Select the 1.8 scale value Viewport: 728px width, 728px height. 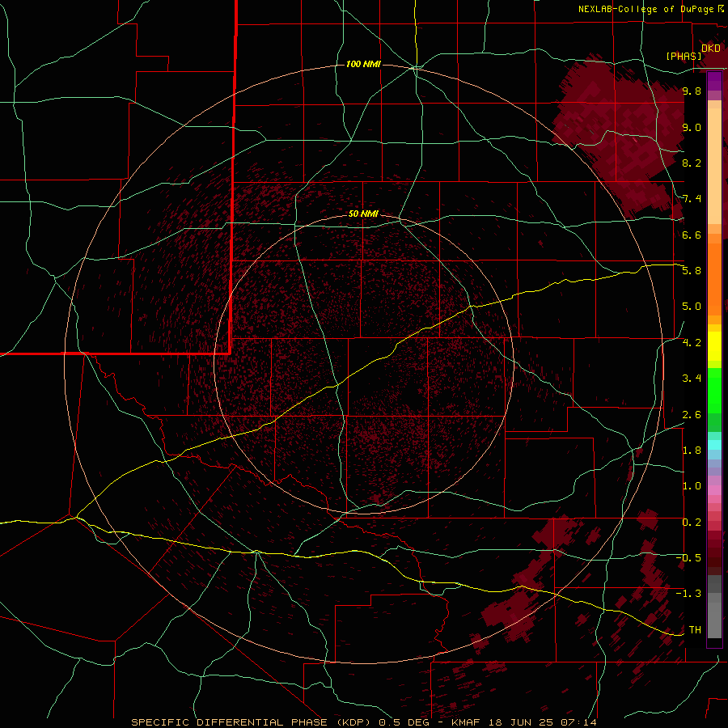[x=692, y=451]
